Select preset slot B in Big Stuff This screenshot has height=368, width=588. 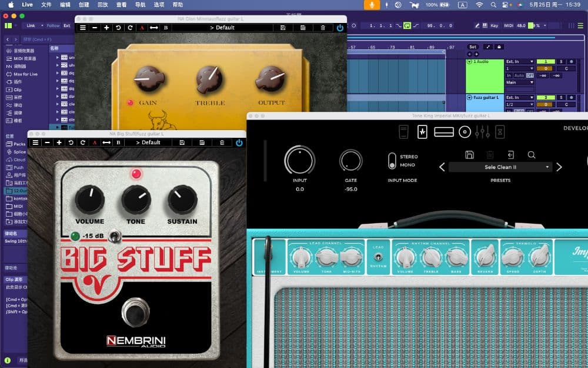pos(119,142)
